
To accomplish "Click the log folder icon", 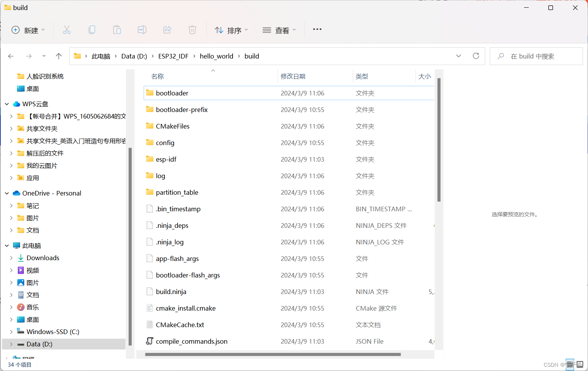I will click(150, 175).
